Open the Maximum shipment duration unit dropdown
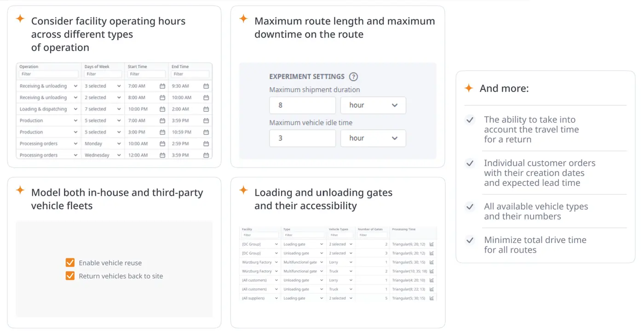 (373, 105)
